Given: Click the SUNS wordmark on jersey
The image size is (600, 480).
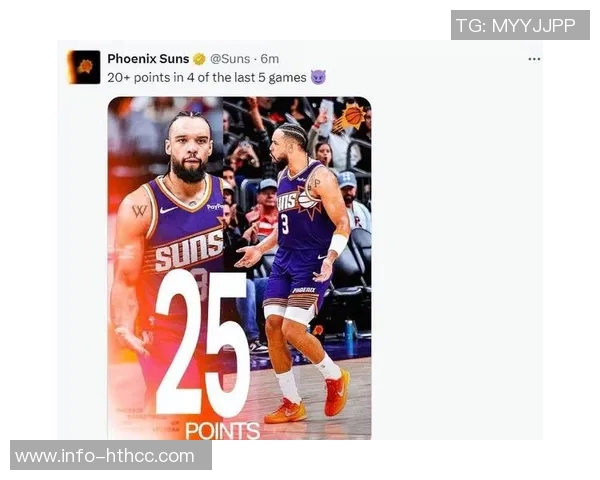Looking at the screenshot, I should click(x=188, y=251).
